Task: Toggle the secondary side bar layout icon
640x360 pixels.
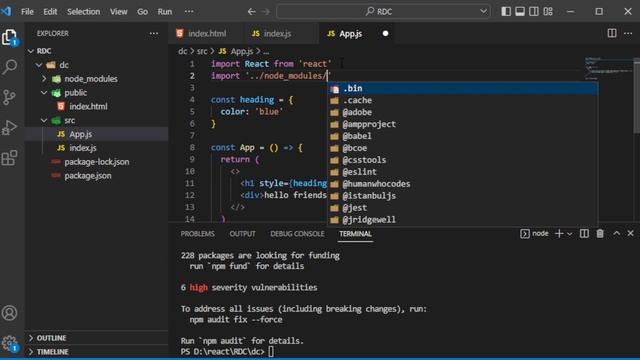Action: 533,11
